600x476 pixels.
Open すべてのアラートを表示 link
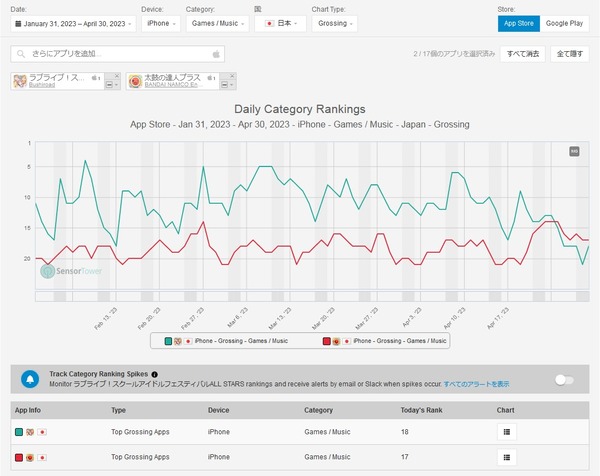point(476,384)
